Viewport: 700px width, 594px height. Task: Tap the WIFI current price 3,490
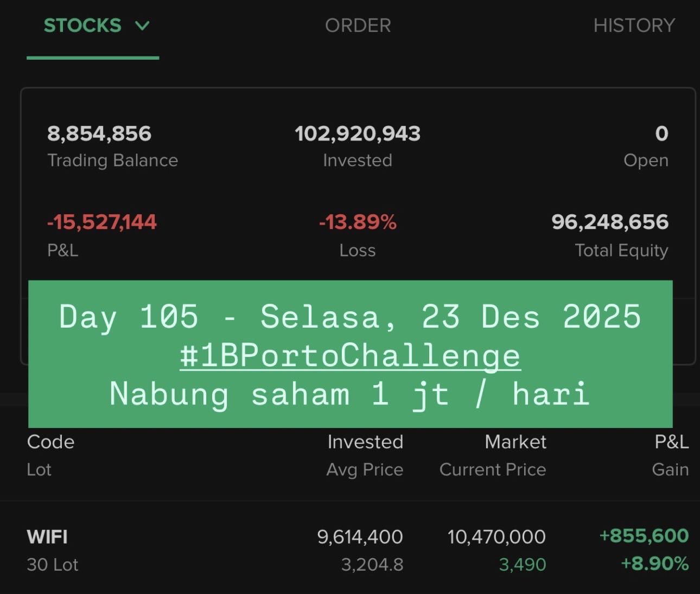click(522, 565)
